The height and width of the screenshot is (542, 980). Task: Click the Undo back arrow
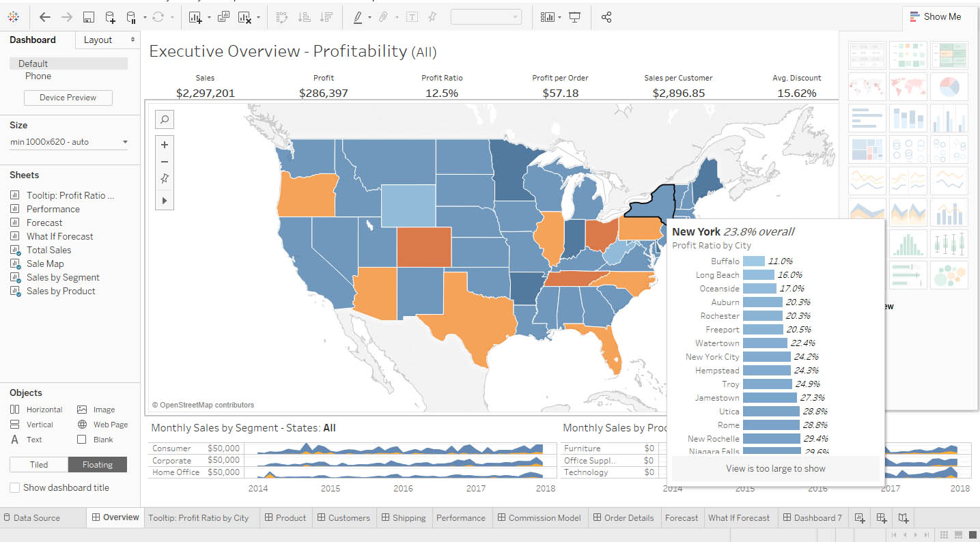[45, 17]
